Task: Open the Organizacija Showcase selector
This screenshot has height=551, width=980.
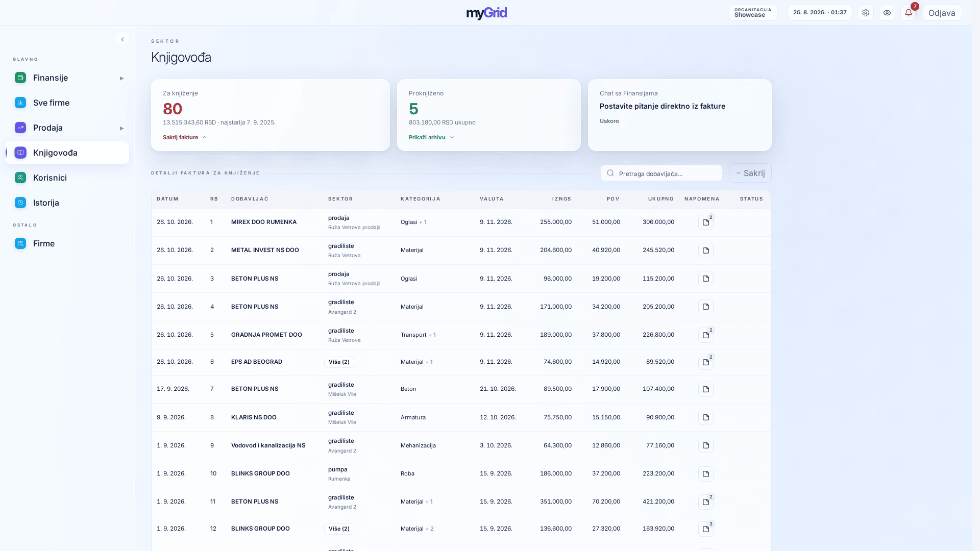Action: 753,13
